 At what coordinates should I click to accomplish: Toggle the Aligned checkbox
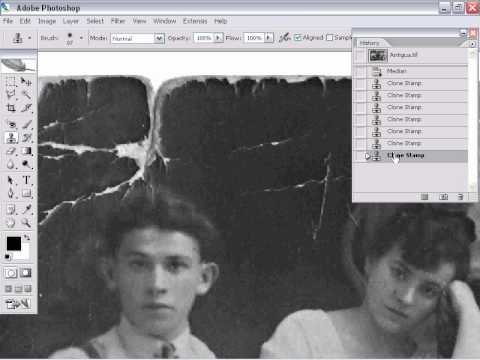tap(298, 38)
